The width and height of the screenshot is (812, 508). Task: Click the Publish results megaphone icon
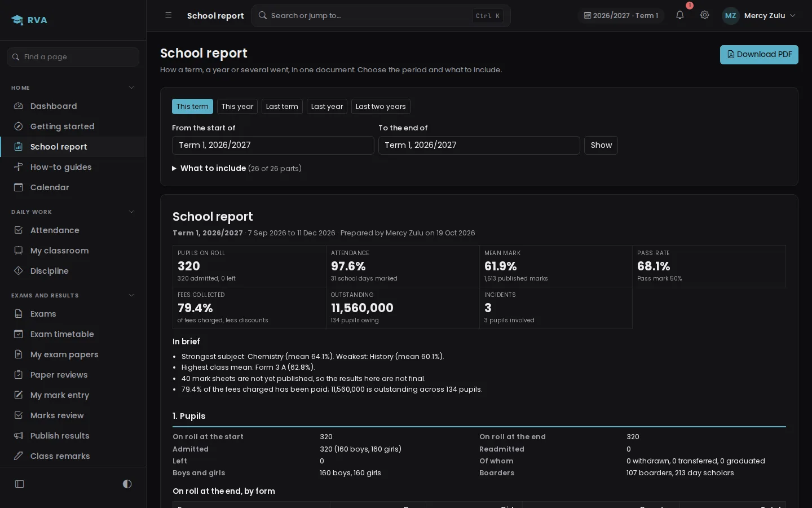tap(19, 436)
